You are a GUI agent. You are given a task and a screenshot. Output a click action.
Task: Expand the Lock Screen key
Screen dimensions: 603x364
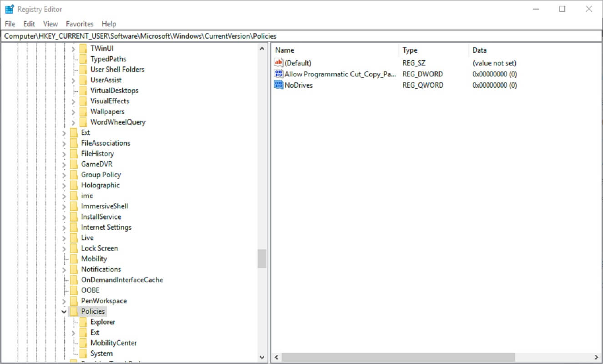click(64, 248)
